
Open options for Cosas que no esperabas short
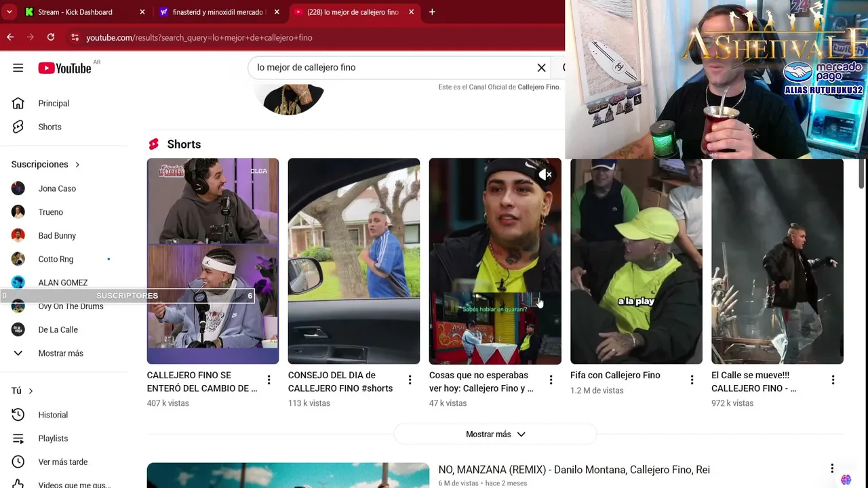[551, 380]
